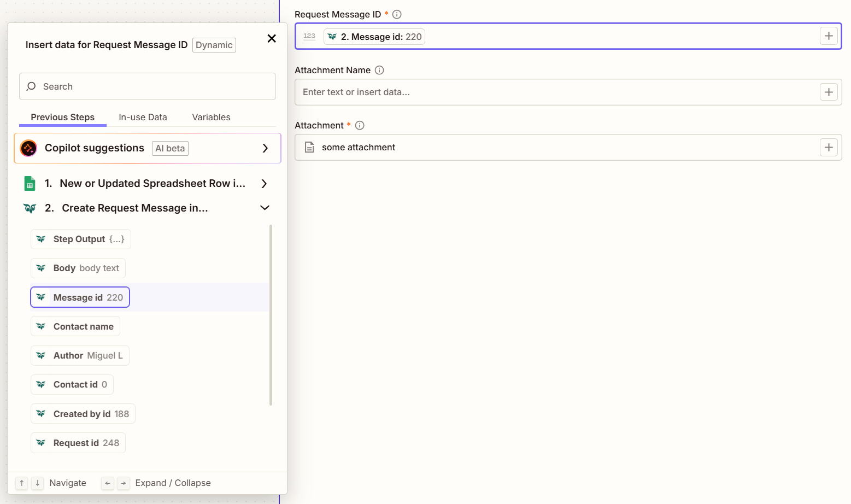Image resolution: width=851 pixels, height=504 pixels.
Task: Expand the New or Updated Spreadsheet Row step
Action: tap(265, 184)
